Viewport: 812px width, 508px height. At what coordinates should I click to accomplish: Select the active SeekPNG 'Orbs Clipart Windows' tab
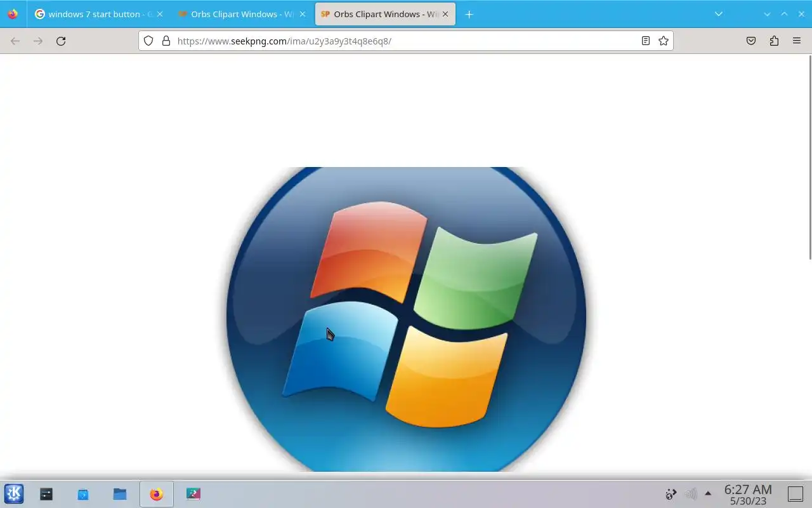coord(385,14)
